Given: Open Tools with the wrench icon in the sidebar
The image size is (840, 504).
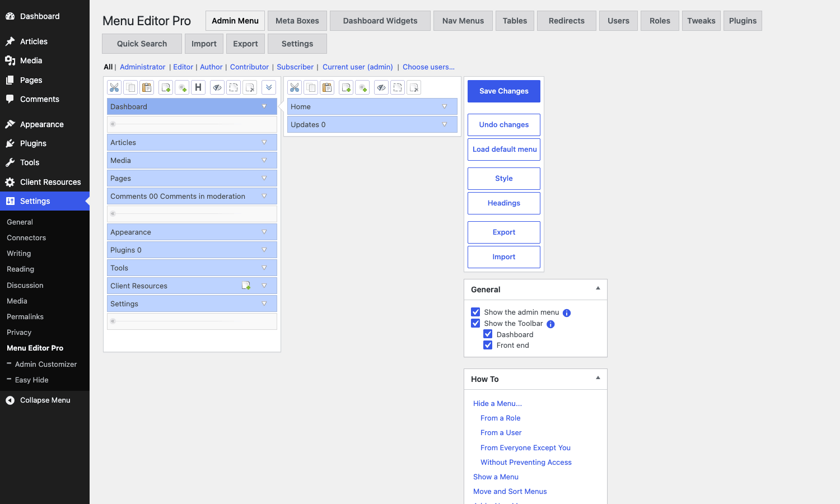Looking at the screenshot, I should pos(45,162).
